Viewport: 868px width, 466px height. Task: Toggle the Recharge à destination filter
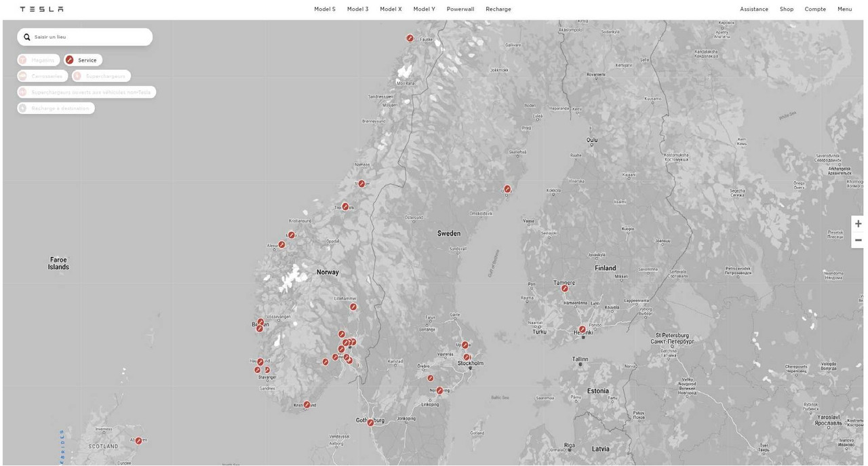coord(56,108)
